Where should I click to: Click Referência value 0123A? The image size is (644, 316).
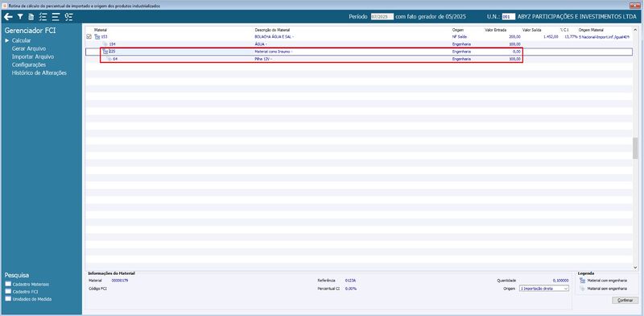tap(350, 281)
